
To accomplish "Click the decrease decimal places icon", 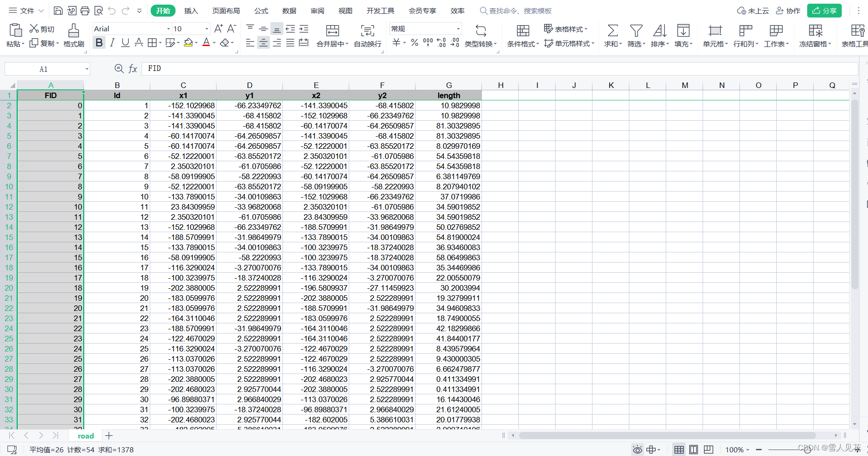I will (x=455, y=43).
